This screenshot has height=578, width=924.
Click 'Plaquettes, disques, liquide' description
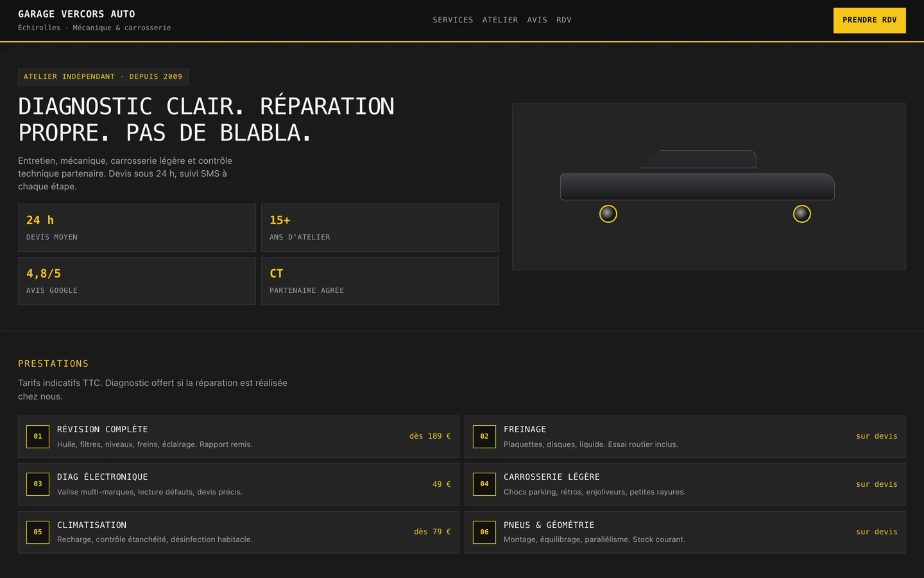(x=591, y=444)
